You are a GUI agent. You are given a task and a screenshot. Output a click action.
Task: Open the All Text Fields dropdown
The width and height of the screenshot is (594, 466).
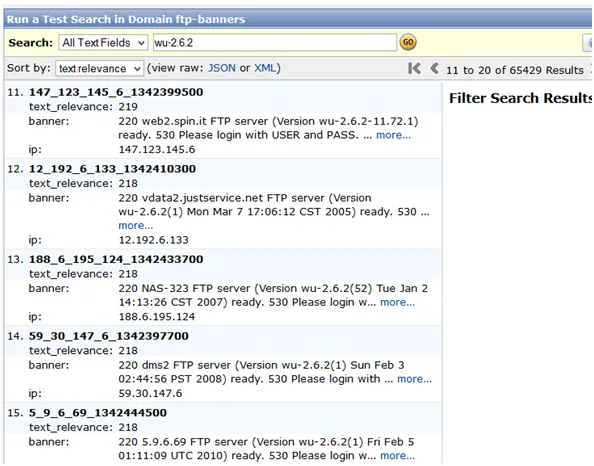pyautogui.click(x=103, y=42)
